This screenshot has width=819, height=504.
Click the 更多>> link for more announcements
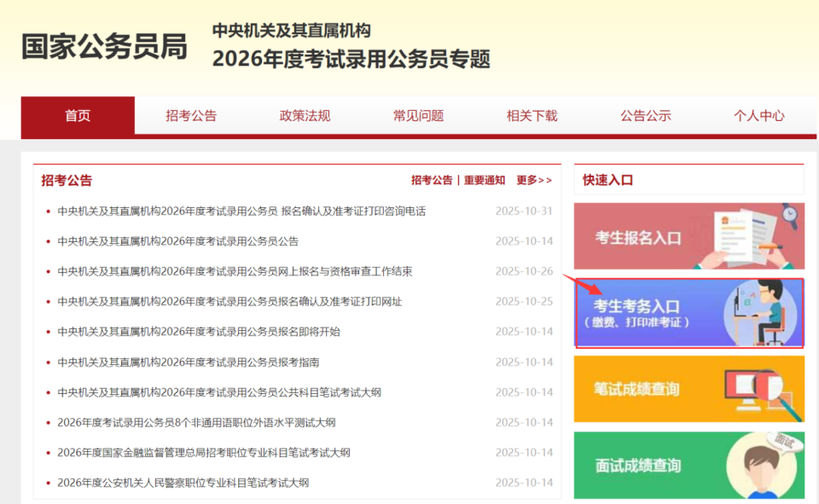click(533, 180)
